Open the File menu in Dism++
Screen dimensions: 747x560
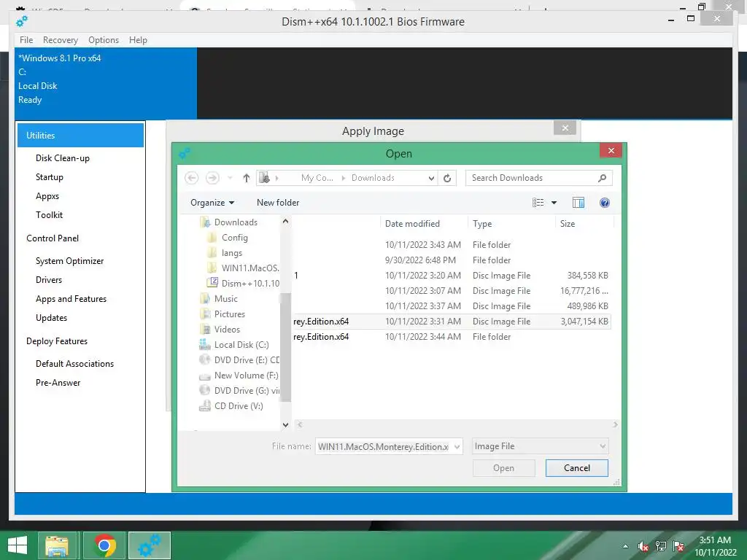[x=26, y=40]
